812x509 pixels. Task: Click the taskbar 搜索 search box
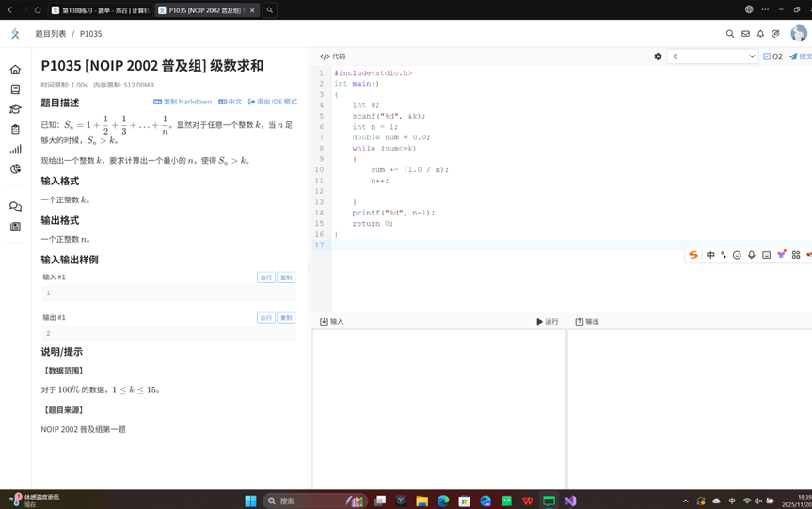[315, 501]
